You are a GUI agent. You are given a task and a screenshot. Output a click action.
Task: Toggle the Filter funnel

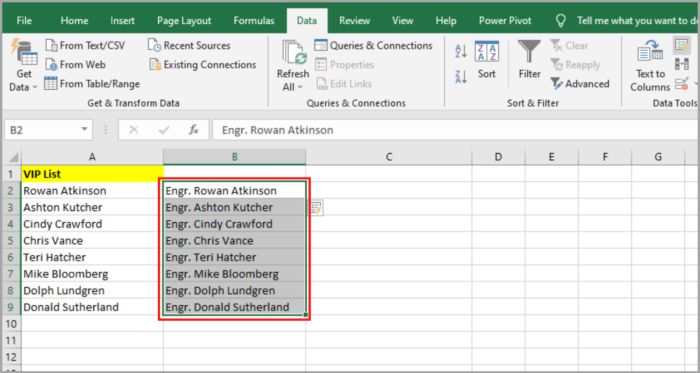[529, 60]
